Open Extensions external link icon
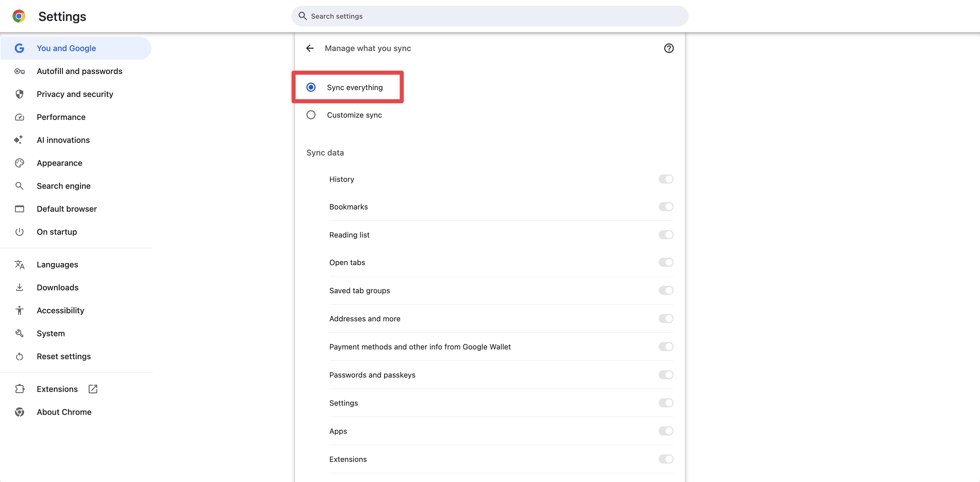Screen dimensions: 980x482 (93, 389)
